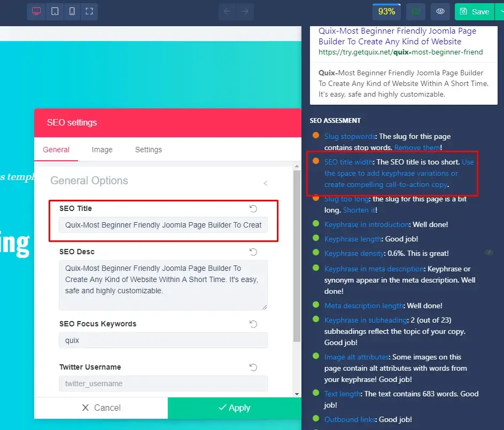Screen dimensions: 504x430
Task: Open the SEO title width link
Action: click(x=348, y=162)
